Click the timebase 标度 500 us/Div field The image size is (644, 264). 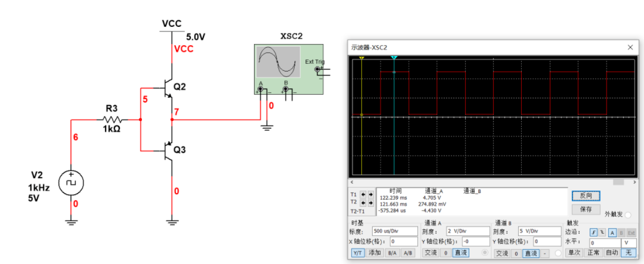coord(395,231)
